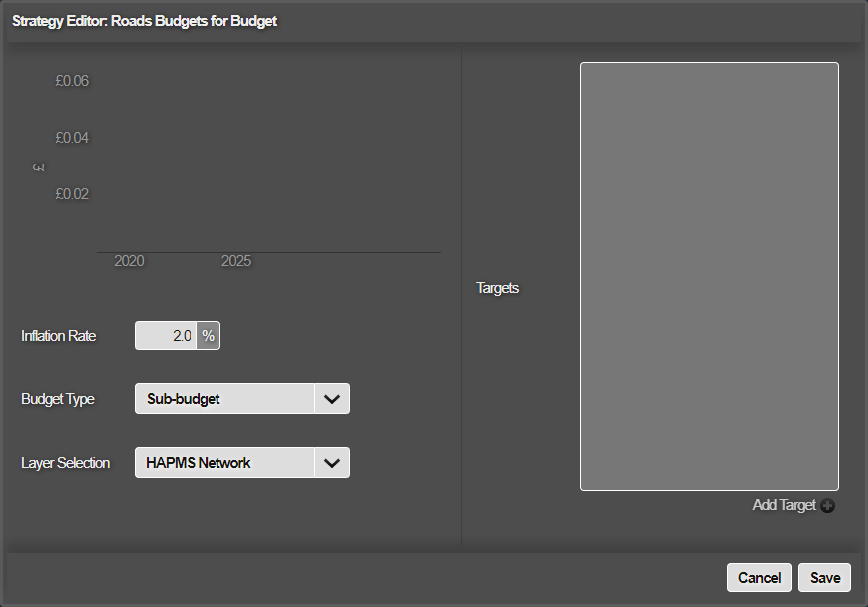The width and height of the screenshot is (868, 607).
Task: Click the percent symbol beside Inflation Rate
Action: point(209,336)
